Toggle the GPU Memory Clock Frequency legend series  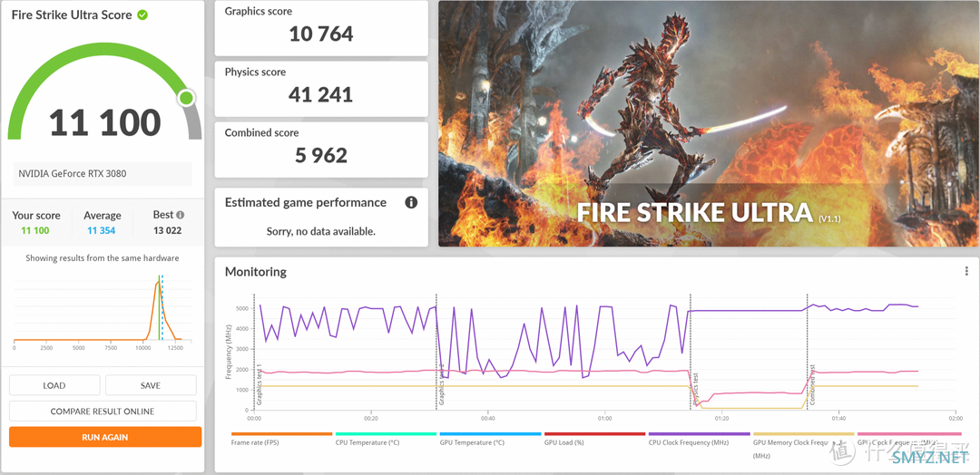(803, 446)
